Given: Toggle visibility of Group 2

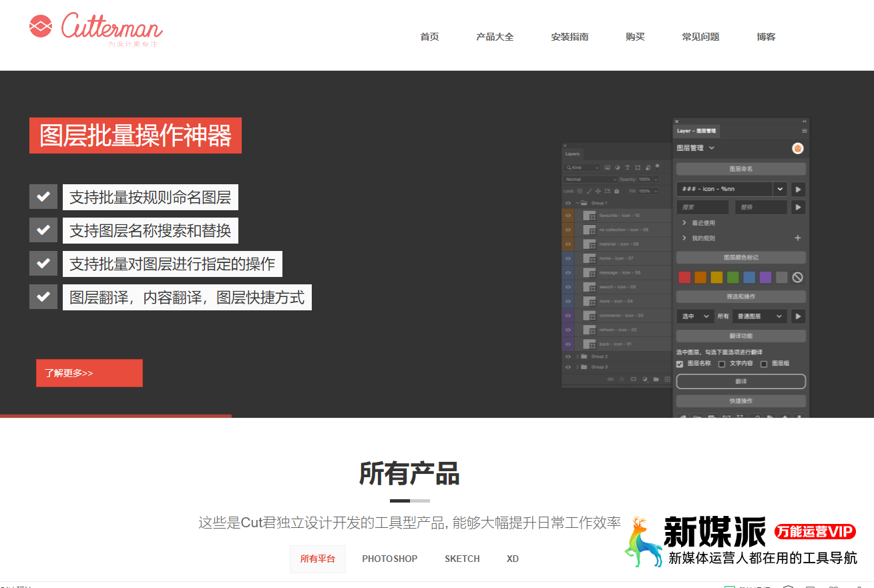Looking at the screenshot, I should 568,357.
